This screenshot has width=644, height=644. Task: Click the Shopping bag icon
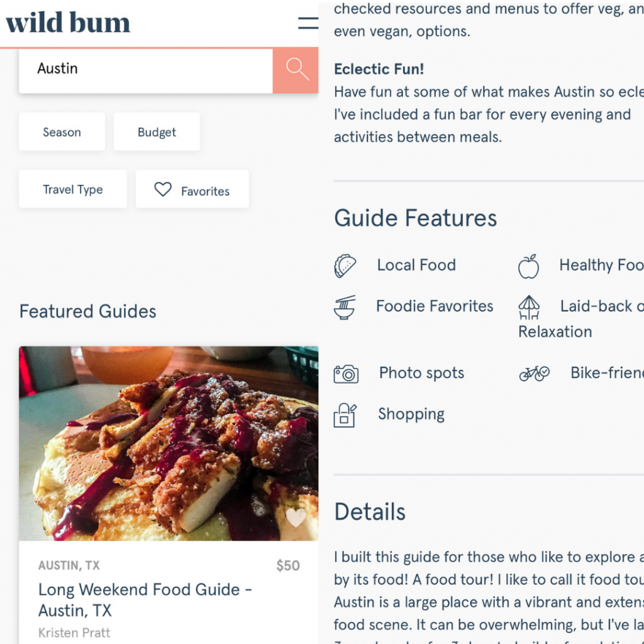(x=345, y=415)
